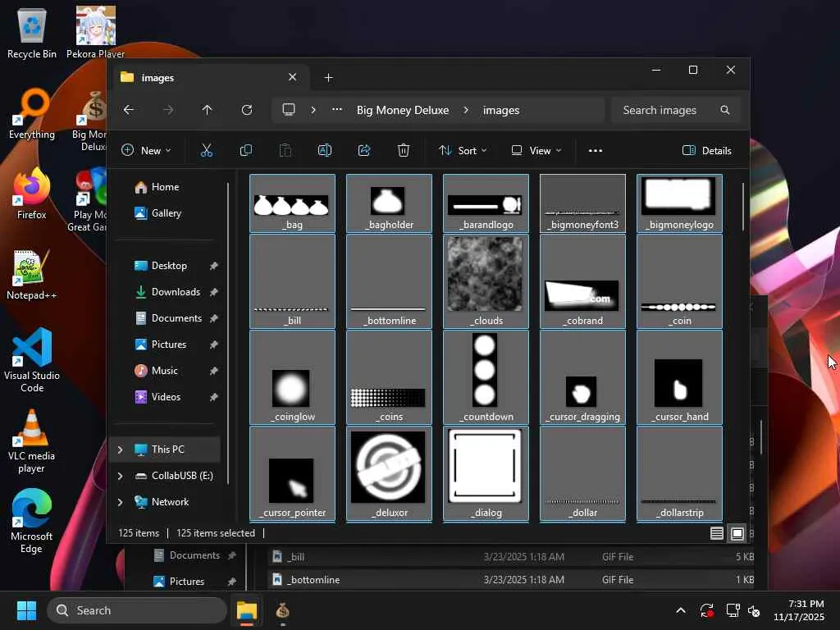This screenshot has width=840, height=630.
Task: Switch to details list view layout
Action: pos(717,533)
